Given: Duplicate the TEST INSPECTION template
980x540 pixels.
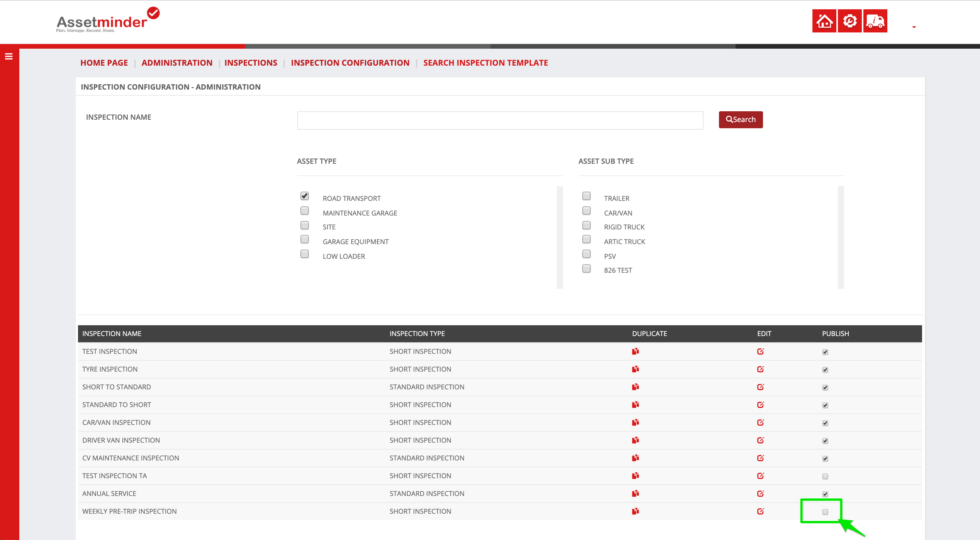Looking at the screenshot, I should pos(636,351).
